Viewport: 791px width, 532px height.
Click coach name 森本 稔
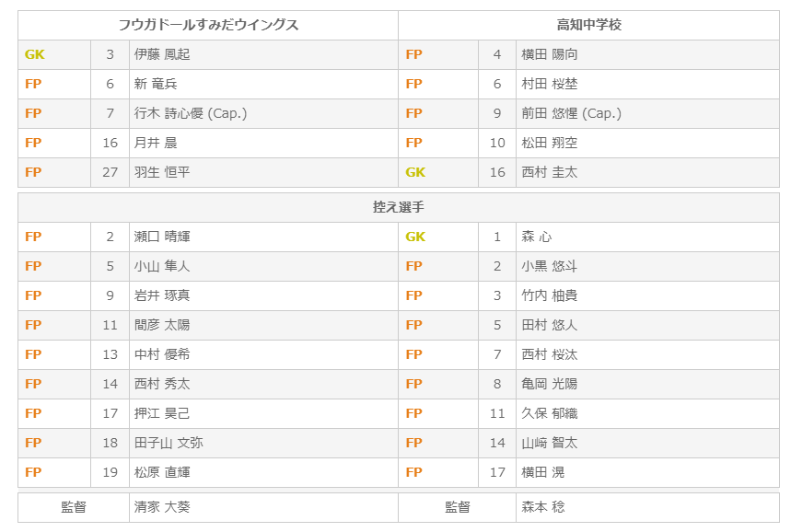(542, 507)
